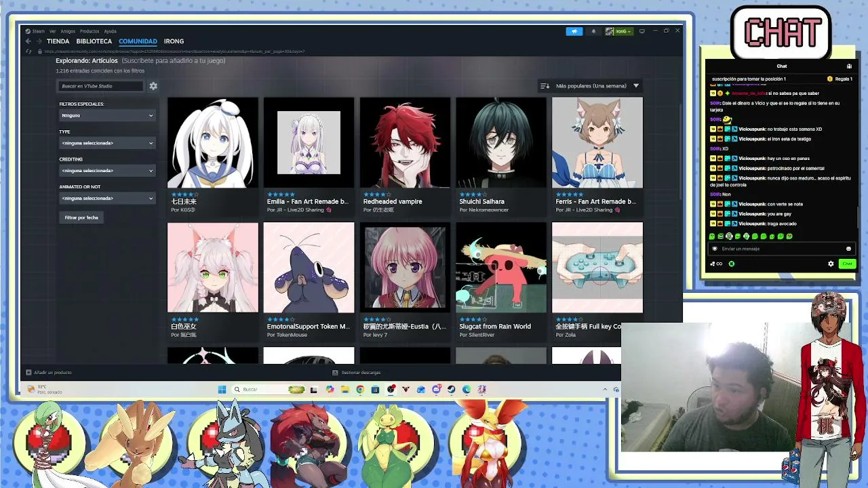This screenshot has height=488, width=868.
Task: Open the emote picker in the chat message box
Action: coord(848,249)
